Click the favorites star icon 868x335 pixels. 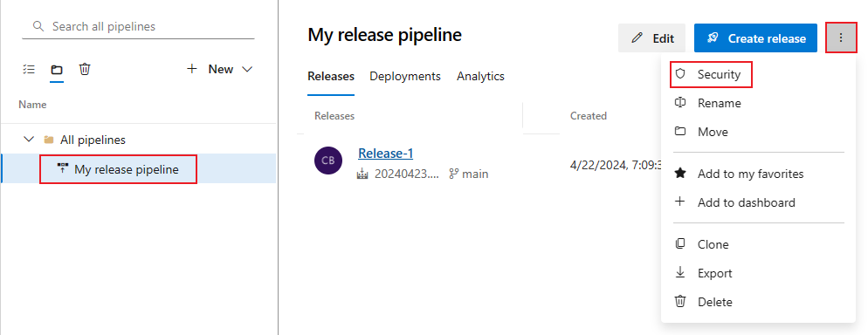tap(680, 174)
